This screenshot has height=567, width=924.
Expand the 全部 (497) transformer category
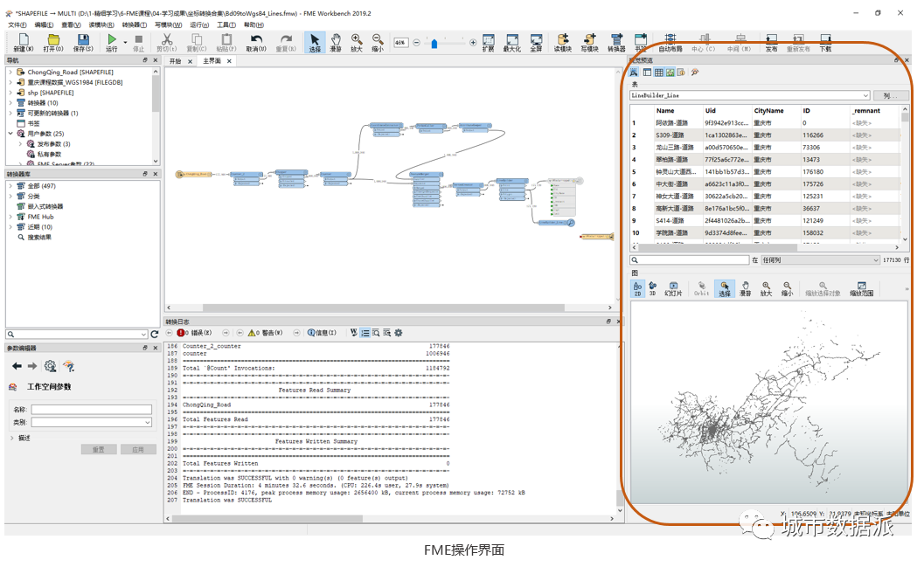10,185
